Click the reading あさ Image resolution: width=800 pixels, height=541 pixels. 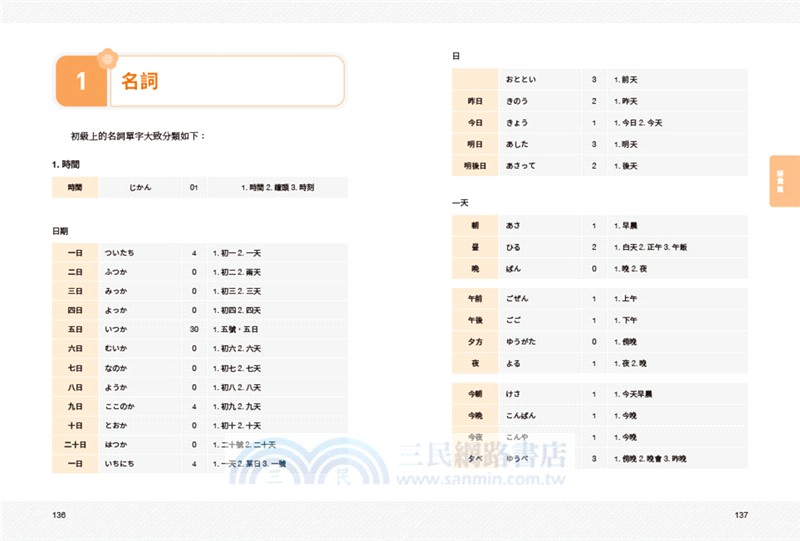pyautogui.click(x=513, y=225)
